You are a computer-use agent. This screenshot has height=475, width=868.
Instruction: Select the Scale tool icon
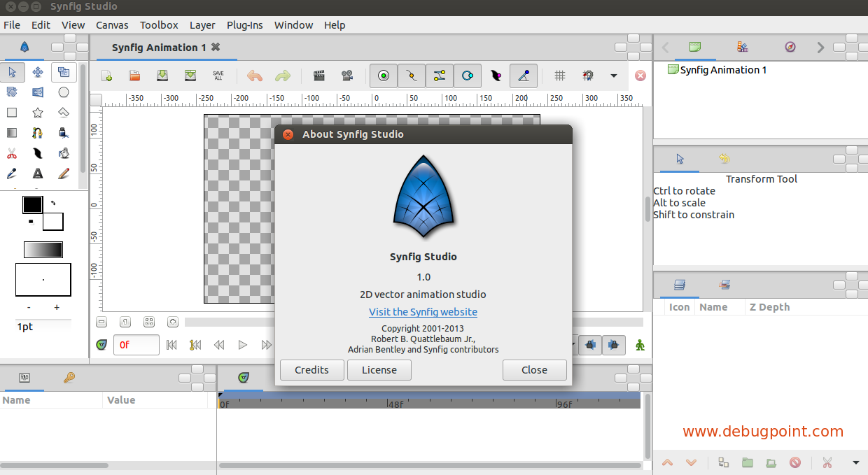tap(64, 71)
